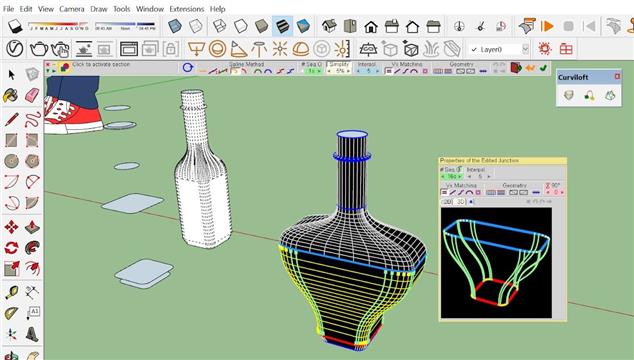Select Monochrome face style icon
Screen dimensions: 634x360
[x=303, y=26]
